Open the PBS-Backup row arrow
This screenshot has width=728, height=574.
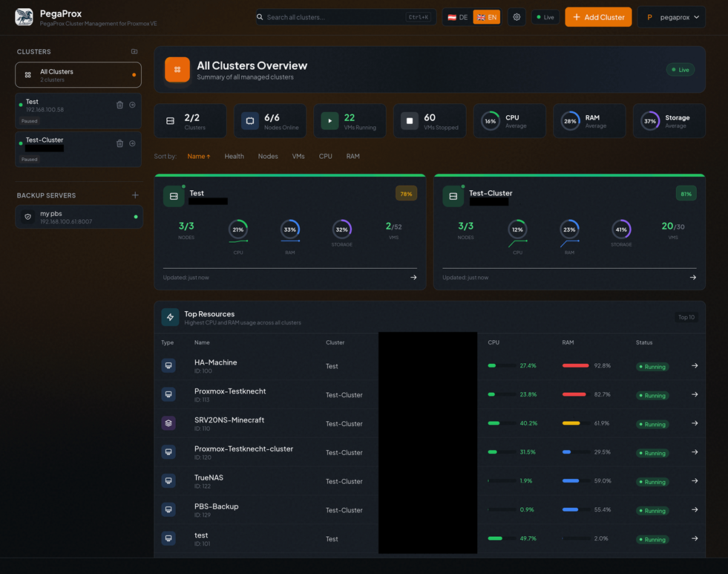(695, 509)
